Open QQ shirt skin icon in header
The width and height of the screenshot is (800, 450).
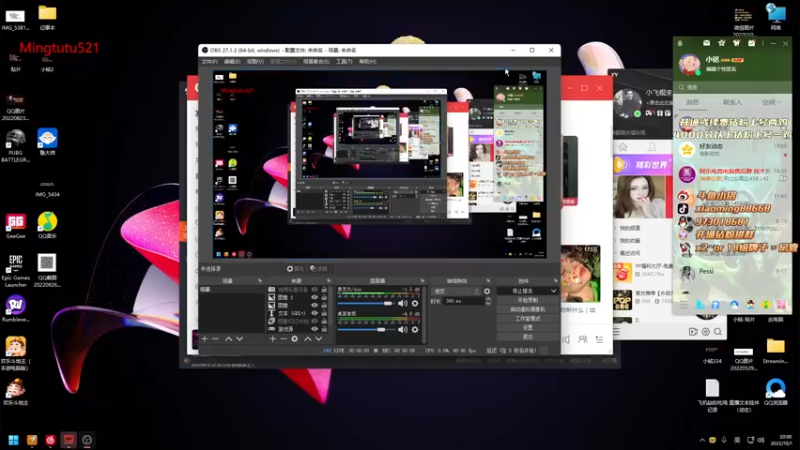[736, 43]
